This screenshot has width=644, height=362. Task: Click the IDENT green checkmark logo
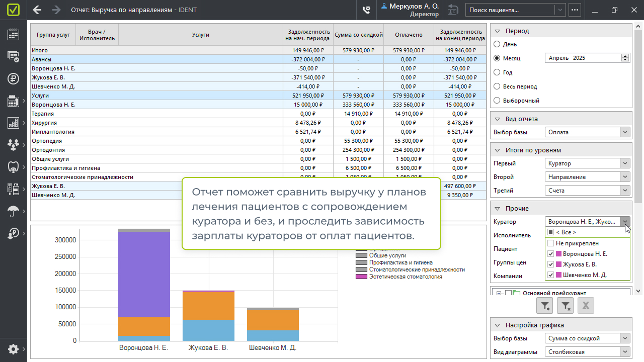13,10
